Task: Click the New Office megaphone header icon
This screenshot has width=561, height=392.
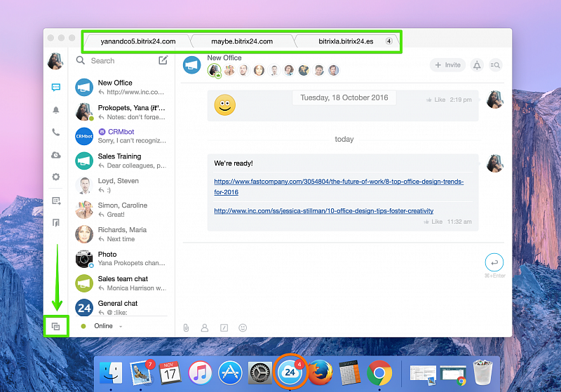Action: click(x=191, y=65)
